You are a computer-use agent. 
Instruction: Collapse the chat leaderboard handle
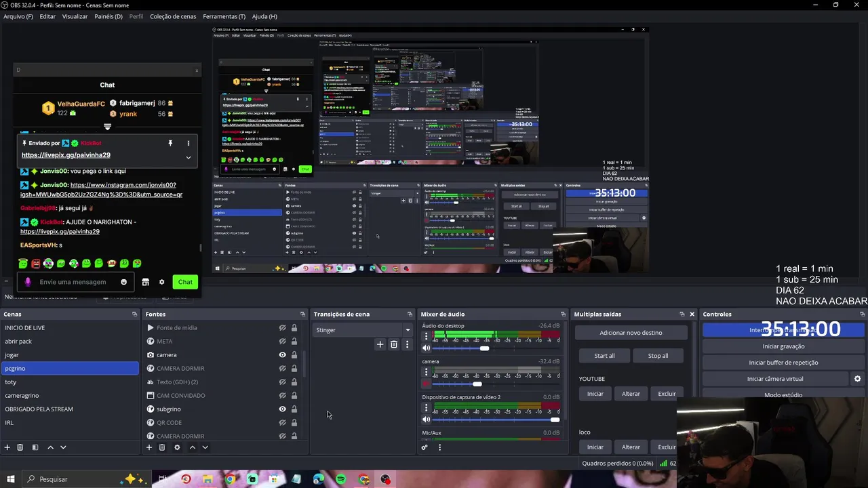coord(107,127)
